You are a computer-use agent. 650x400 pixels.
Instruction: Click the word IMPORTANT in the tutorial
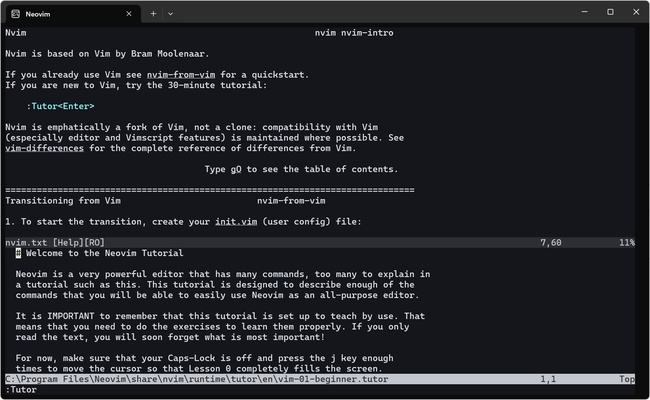tap(70, 316)
